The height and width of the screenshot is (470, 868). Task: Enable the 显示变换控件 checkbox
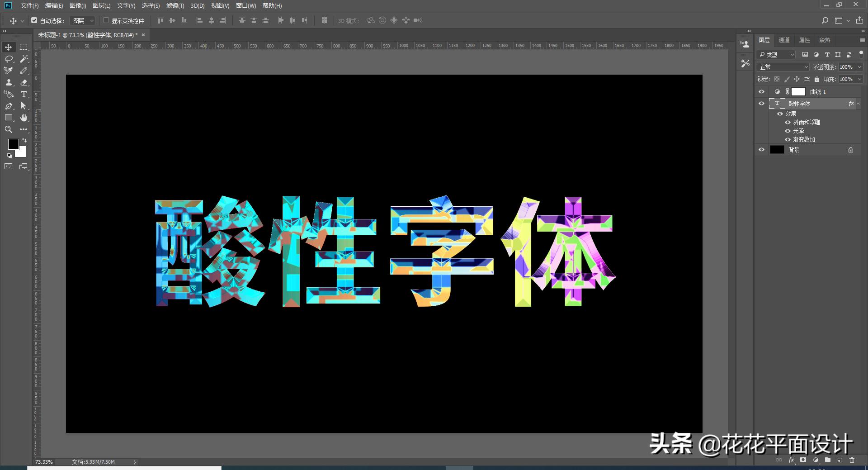pos(106,20)
